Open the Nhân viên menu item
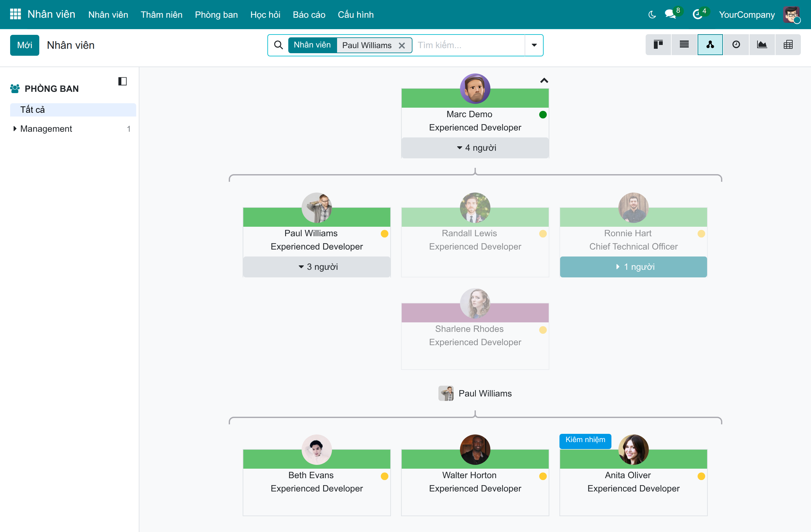The width and height of the screenshot is (811, 532). point(108,15)
